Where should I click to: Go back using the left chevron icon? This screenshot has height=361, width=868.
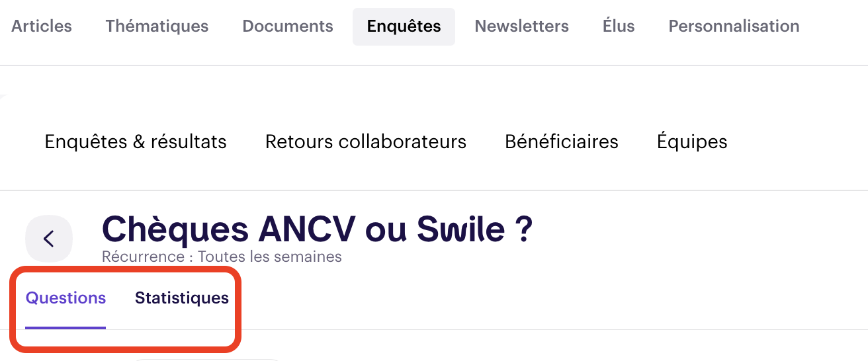(x=48, y=238)
